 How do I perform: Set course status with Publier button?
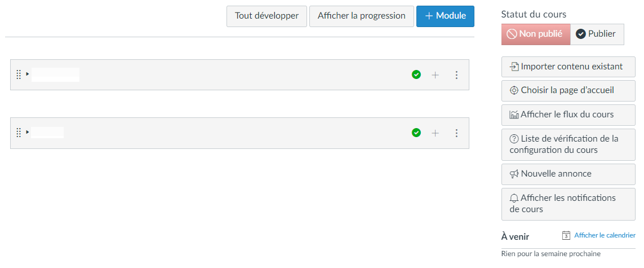pyautogui.click(x=597, y=34)
